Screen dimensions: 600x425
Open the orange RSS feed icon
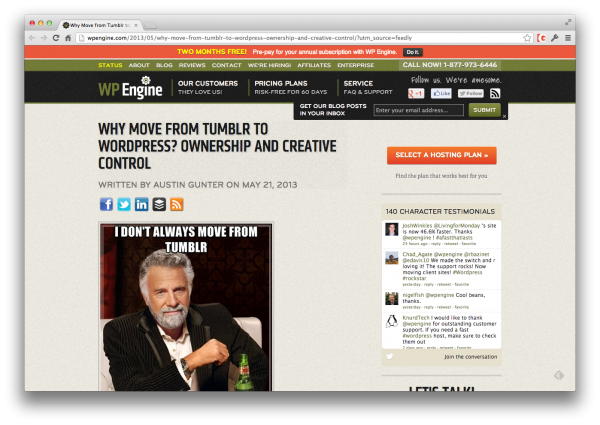pos(177,204)
